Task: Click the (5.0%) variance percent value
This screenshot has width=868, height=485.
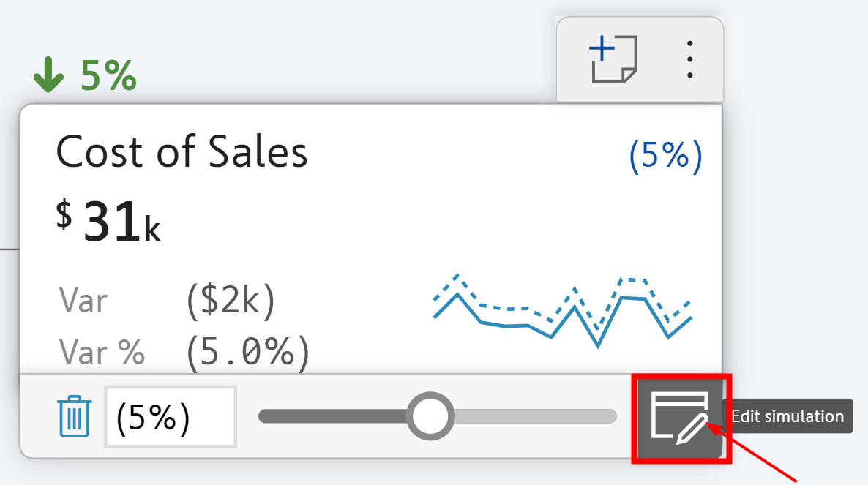Action: [247, 353]
